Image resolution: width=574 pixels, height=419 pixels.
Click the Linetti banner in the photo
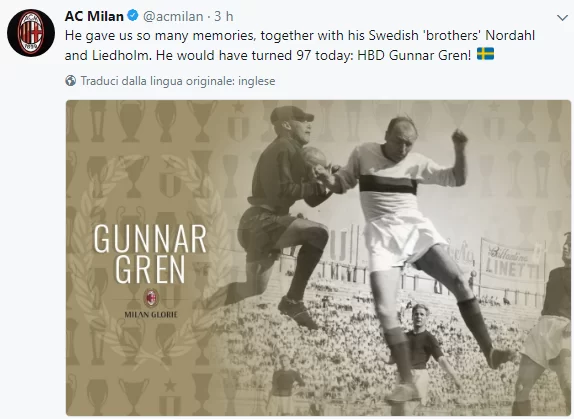[x=511, y=262]
